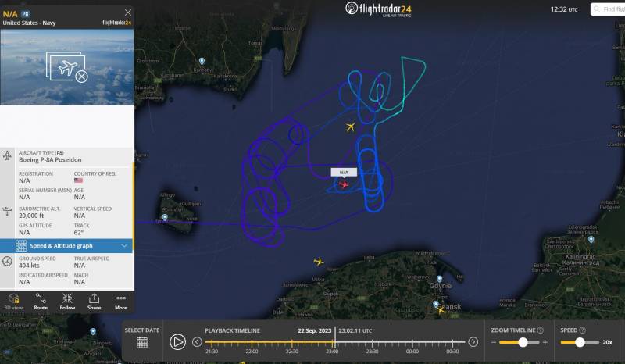The width and height of the screenshot is (625, 364).
Task: Skip the timeline backward with left arrow
Action: coord(197,342)
